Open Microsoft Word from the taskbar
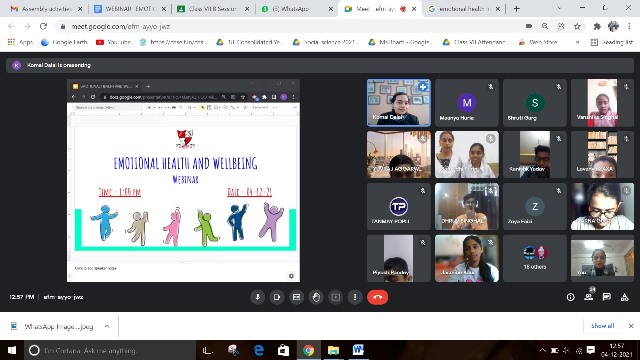 (358, 350)
